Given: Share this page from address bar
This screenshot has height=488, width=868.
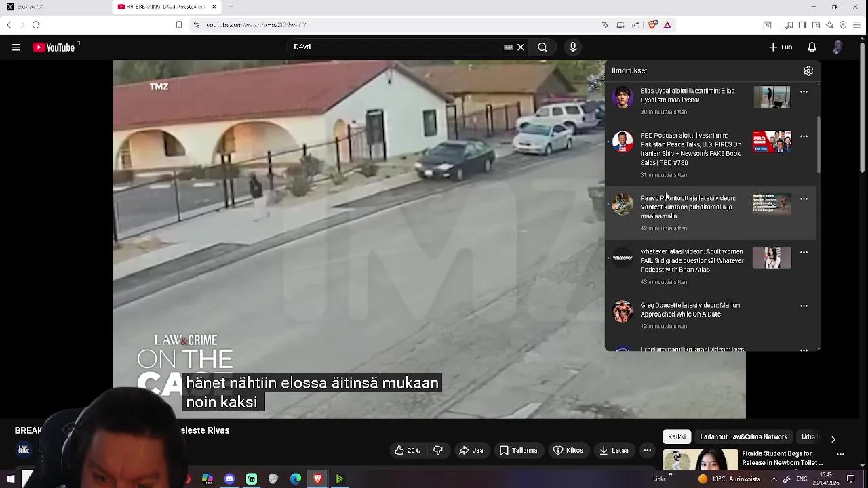Looking at the screenshot, I should (x=635, y=25).
